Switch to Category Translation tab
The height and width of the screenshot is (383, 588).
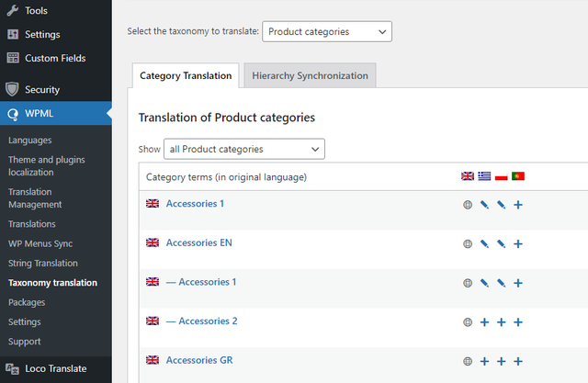186,75
